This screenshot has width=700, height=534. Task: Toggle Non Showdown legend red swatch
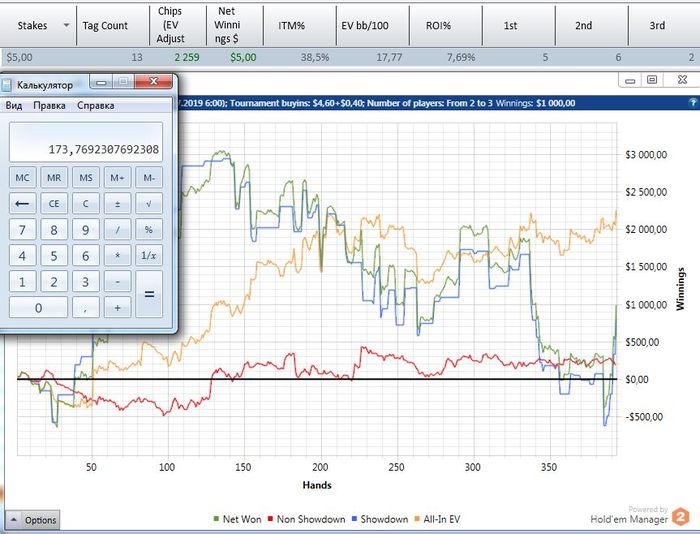point(270,519)
